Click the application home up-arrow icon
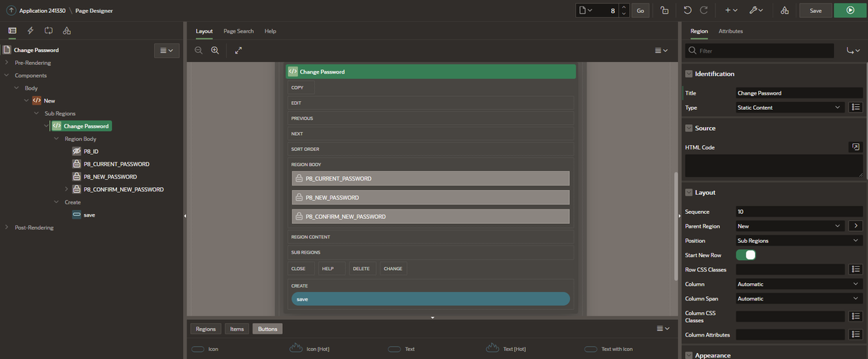This screenshot has width=868, height=359. click(11, 11)
